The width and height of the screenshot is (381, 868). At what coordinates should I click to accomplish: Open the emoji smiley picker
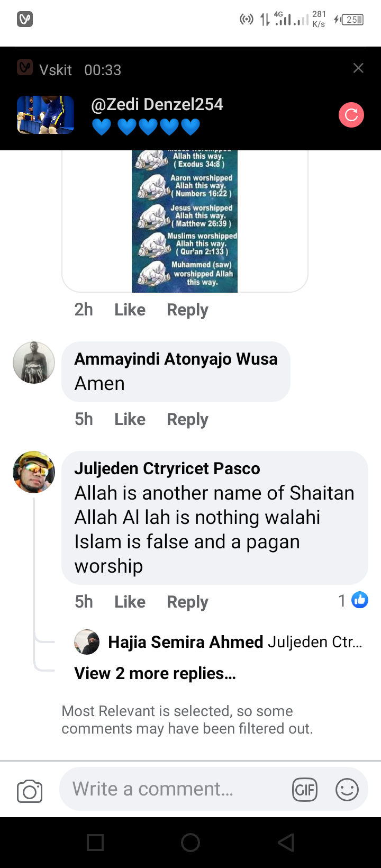[x=347, y=790]
